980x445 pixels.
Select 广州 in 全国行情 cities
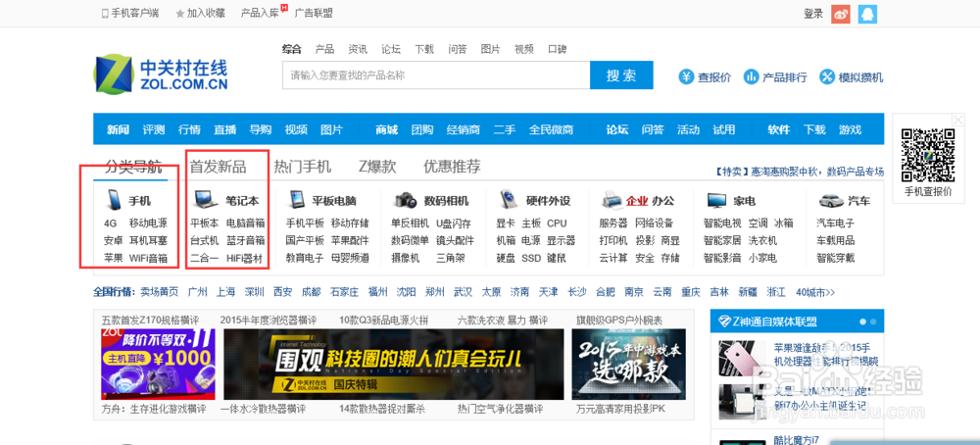coord(198,292)
